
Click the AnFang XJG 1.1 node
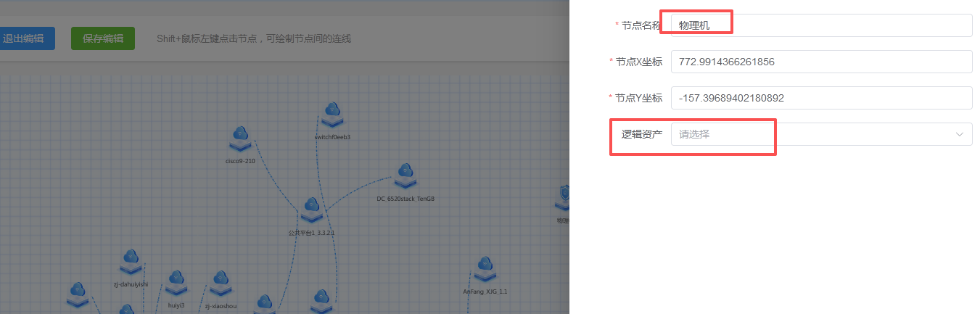coord(485,269)
